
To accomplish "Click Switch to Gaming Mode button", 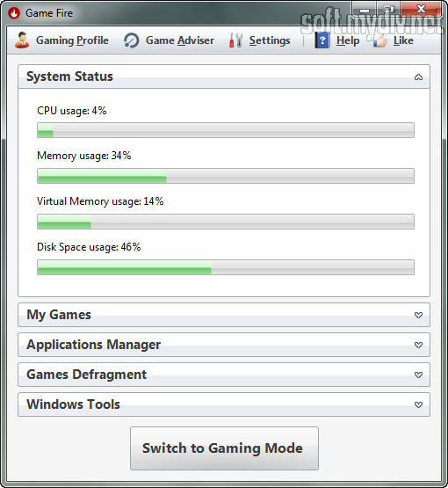I will point(224,448).
